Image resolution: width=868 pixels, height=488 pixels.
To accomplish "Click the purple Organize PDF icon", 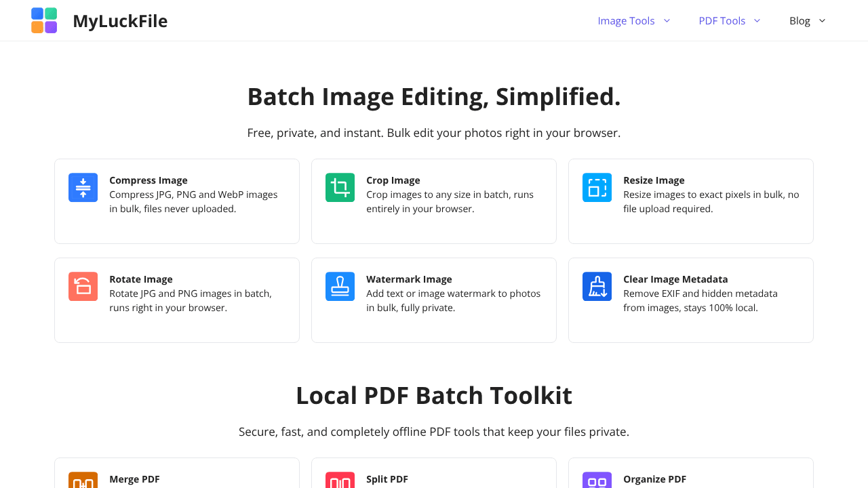I will [597, 480].
